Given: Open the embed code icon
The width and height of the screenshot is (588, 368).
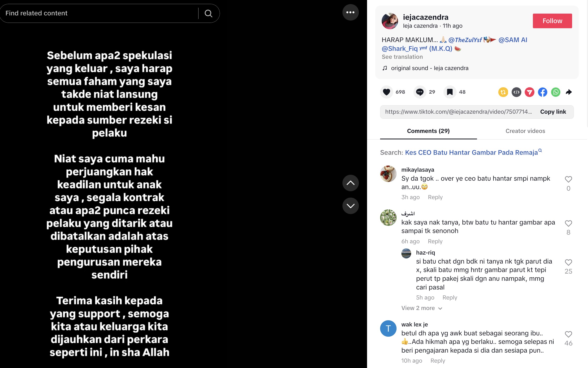Looking at the screenshot, I should [x=516, y=92].
